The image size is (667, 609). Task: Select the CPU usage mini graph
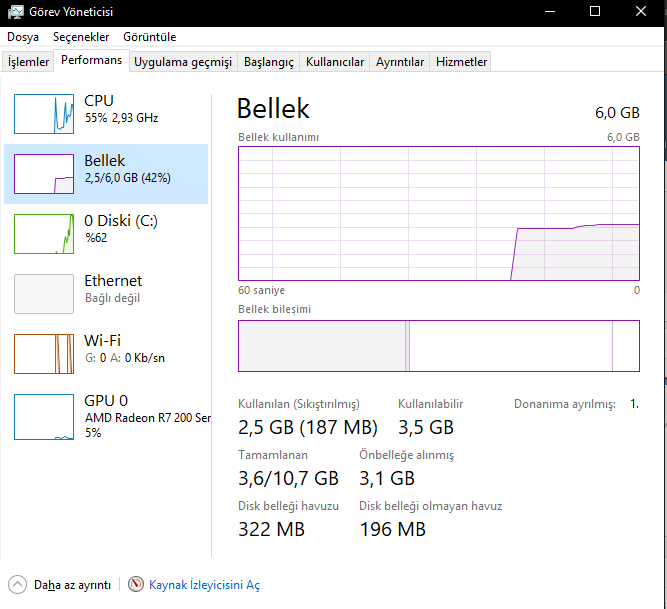[x=44, y=114]
